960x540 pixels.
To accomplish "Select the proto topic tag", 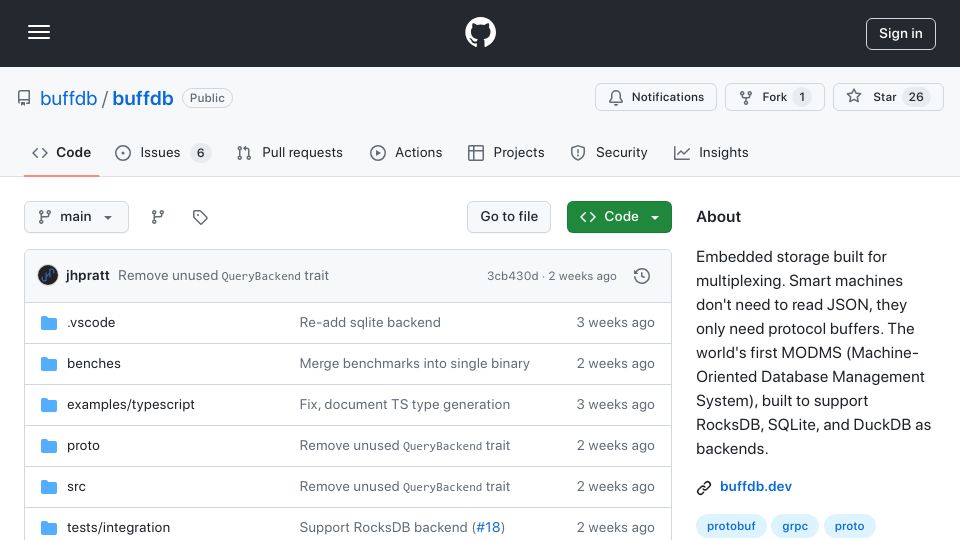I will pos(849,526).
